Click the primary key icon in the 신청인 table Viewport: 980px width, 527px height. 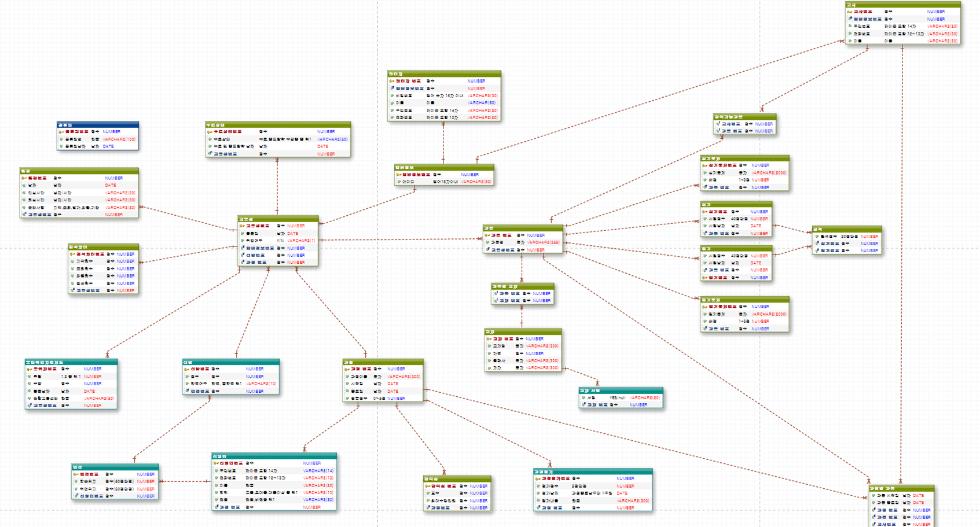(216, 463)
